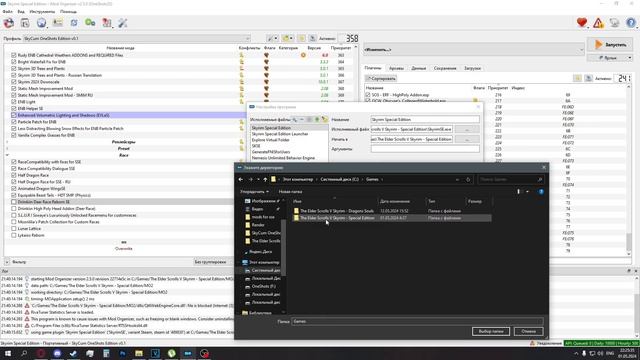
Task: Click the help question icon in the folder dialog
Action: tap(541, 191)
